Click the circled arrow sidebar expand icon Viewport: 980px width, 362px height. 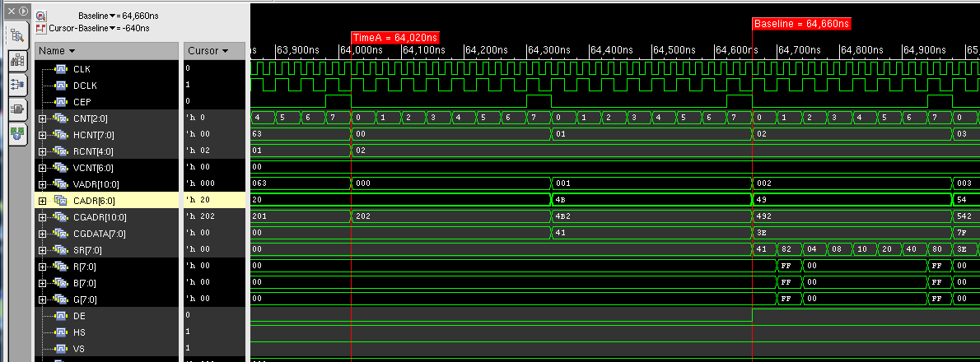(x=22, y=12)
